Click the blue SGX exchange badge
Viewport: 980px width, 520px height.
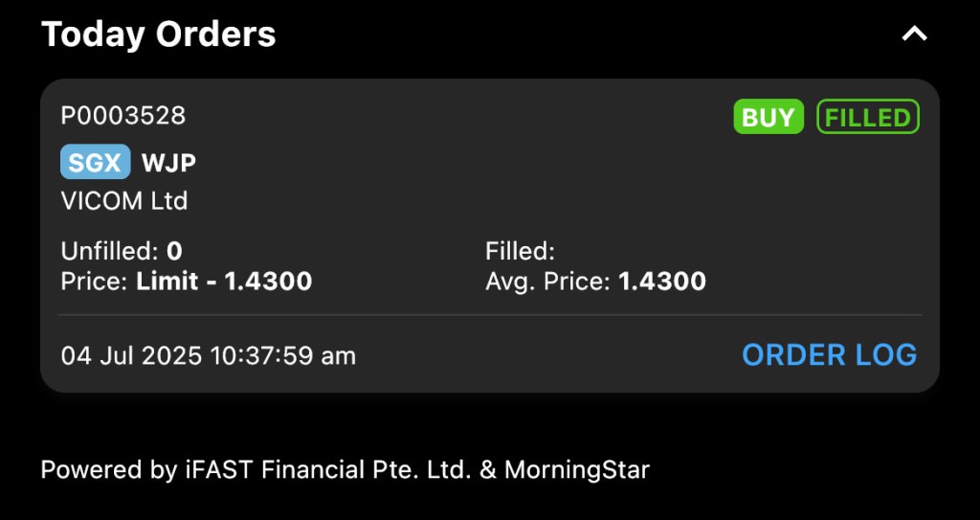click(x=96, y=163)
